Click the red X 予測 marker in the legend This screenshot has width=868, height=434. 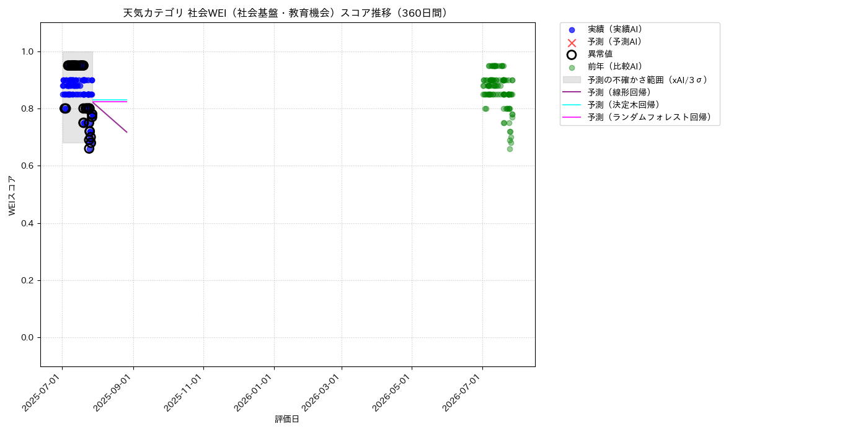[x=572, y=42]
